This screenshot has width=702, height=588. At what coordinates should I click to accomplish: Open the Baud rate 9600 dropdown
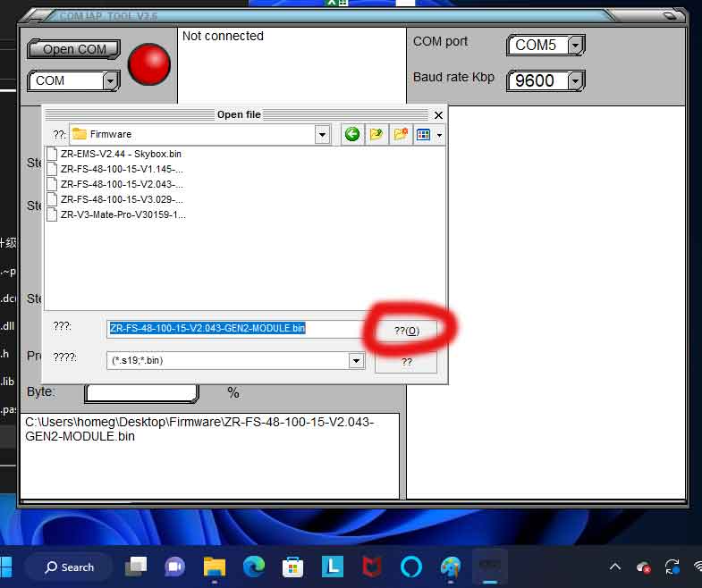pos(576,81)
